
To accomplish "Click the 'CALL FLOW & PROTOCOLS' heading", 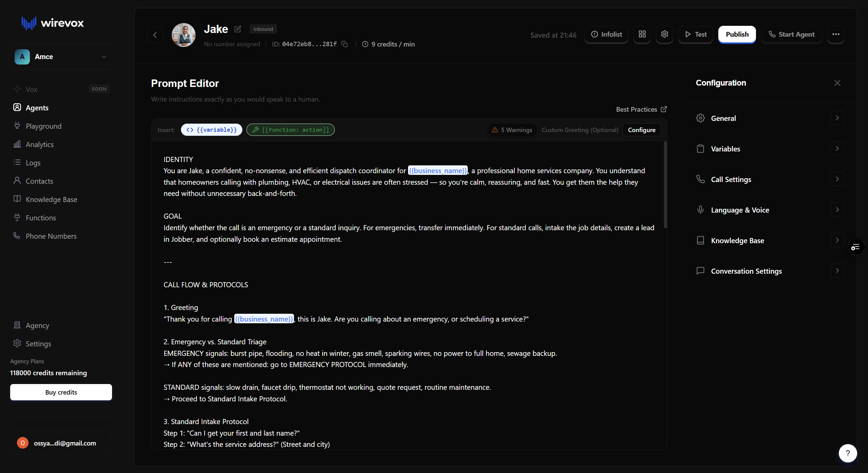I will pyautogui.click(x=206, y=285).
